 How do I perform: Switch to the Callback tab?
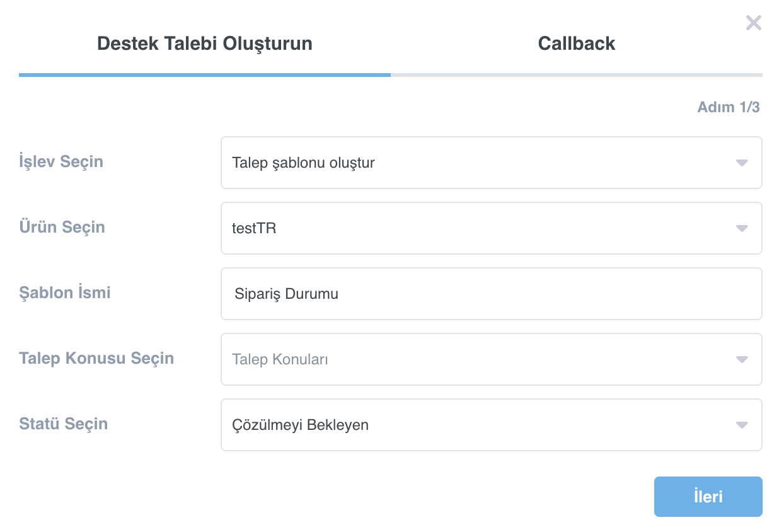point(577,43)
